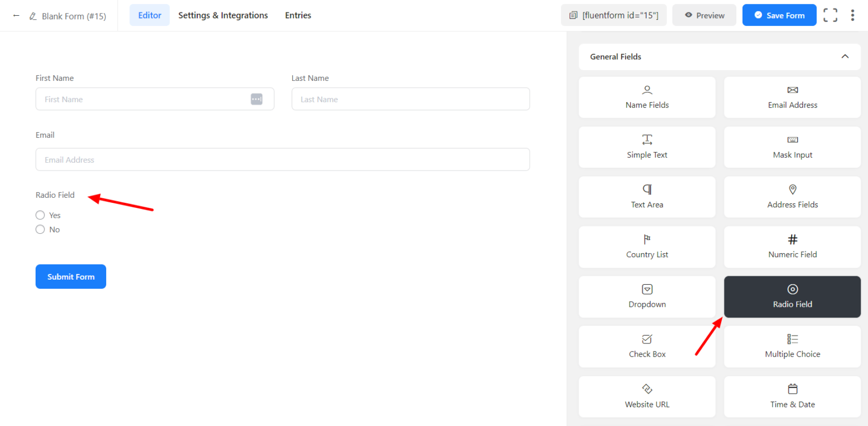Insert a Numeric Field
This screenshot has height=426, width=868.
coord(792,247)
